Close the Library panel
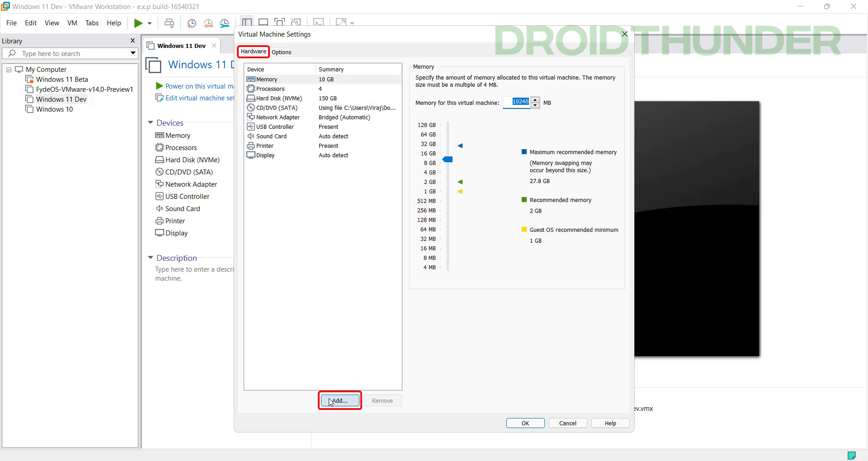Image resolution: width=868 pixels, height=461 pixels. (132, 41)
